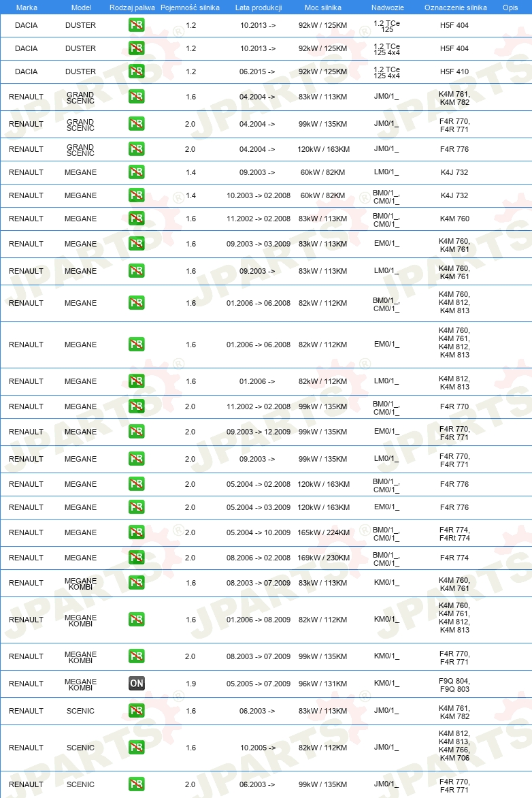The width and height of the screenshot is (532, 798).
Task: Select the '08.2006 -> 02.2008' date cell
Action: pyautogui.click(x=259, y=558)
